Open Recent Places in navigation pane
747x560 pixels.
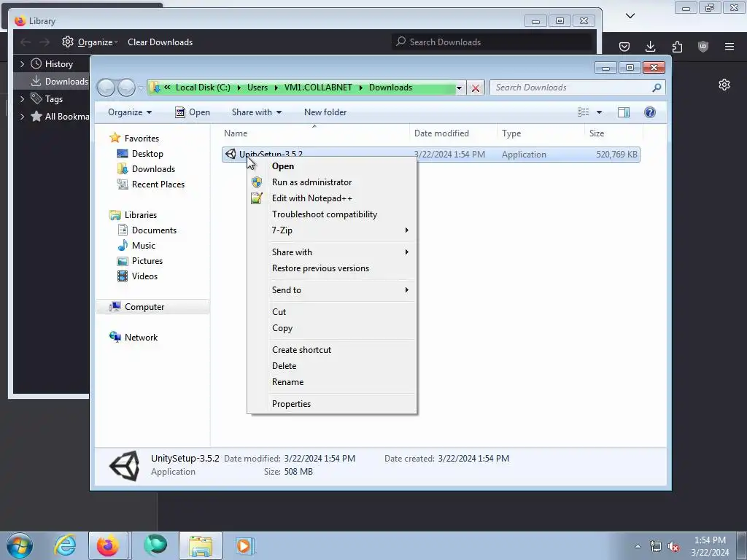click(x=158, y=184)
